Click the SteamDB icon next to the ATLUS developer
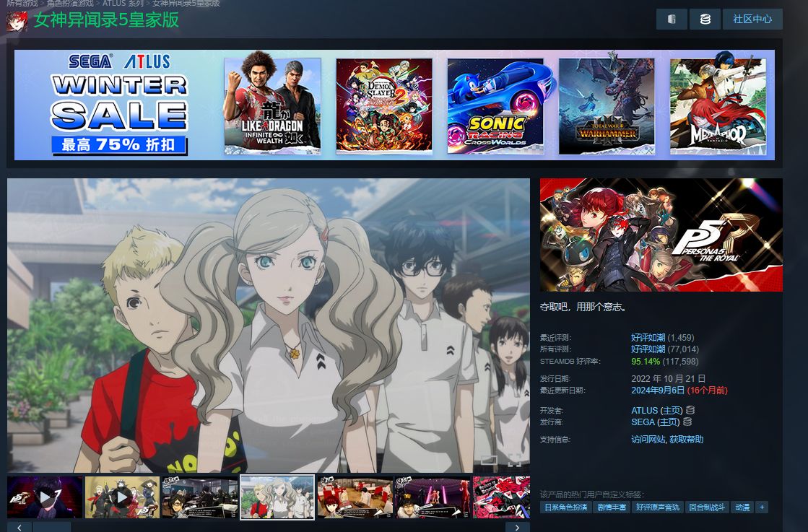 (690, 410)
